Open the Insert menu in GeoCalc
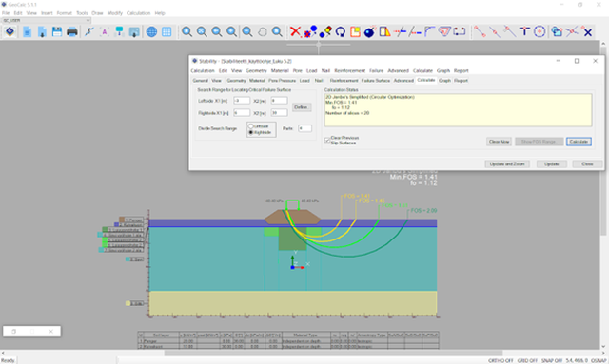 (x=47, y=13)
